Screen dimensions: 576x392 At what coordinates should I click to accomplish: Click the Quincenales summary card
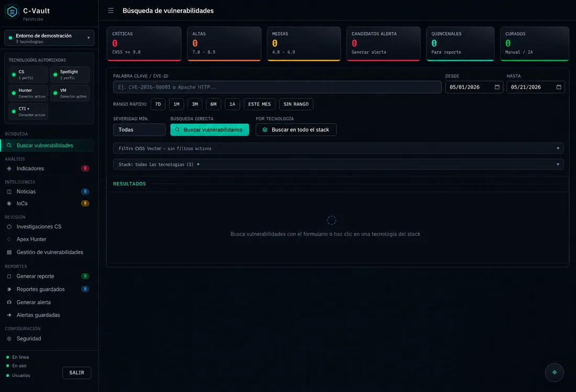[460, 43]
